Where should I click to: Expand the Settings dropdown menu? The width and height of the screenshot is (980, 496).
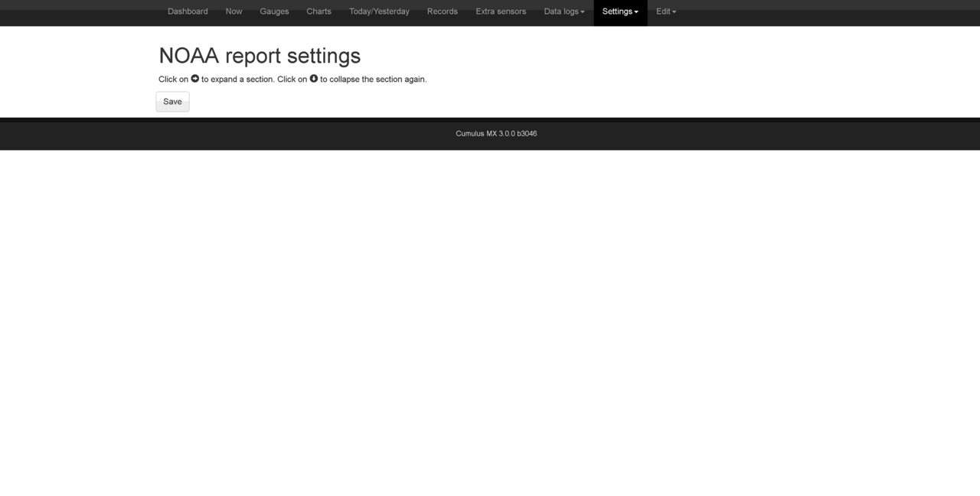click(x=620, y=11)
